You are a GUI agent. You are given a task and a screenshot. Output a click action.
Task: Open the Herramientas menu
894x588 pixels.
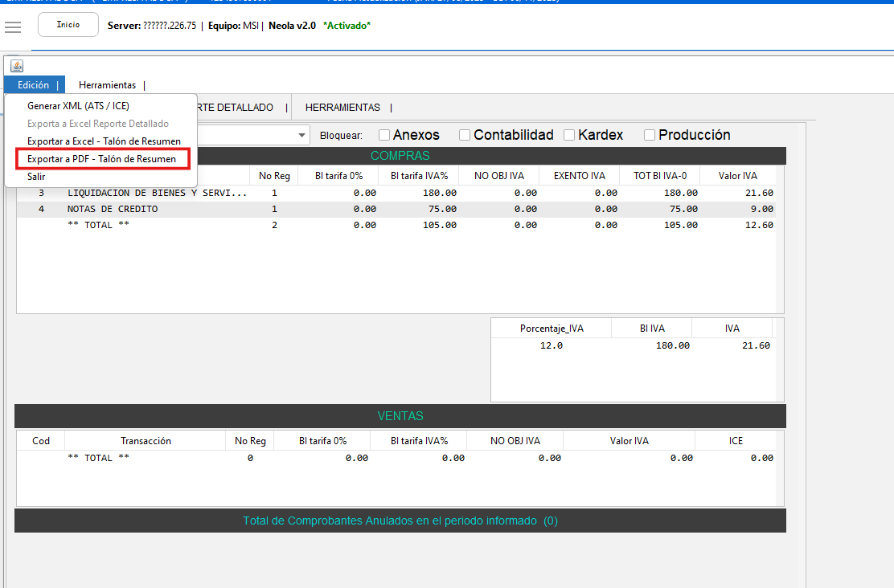click(x=107, y=85)
